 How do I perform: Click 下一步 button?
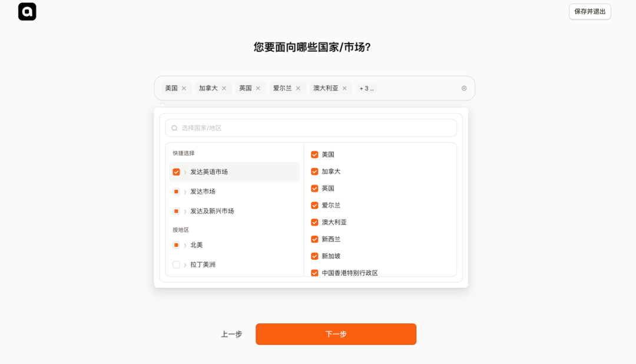pyautogui.click(x=336, y=334)
